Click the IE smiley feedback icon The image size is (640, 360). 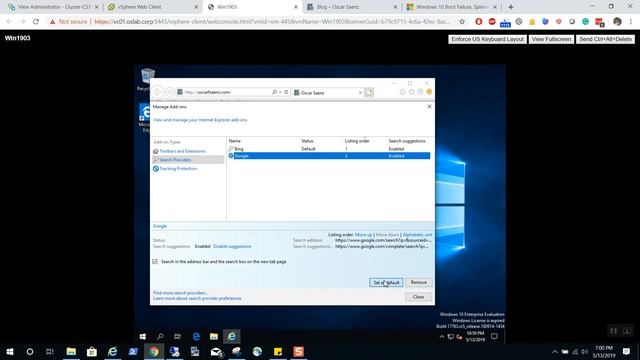coord(429,92)
